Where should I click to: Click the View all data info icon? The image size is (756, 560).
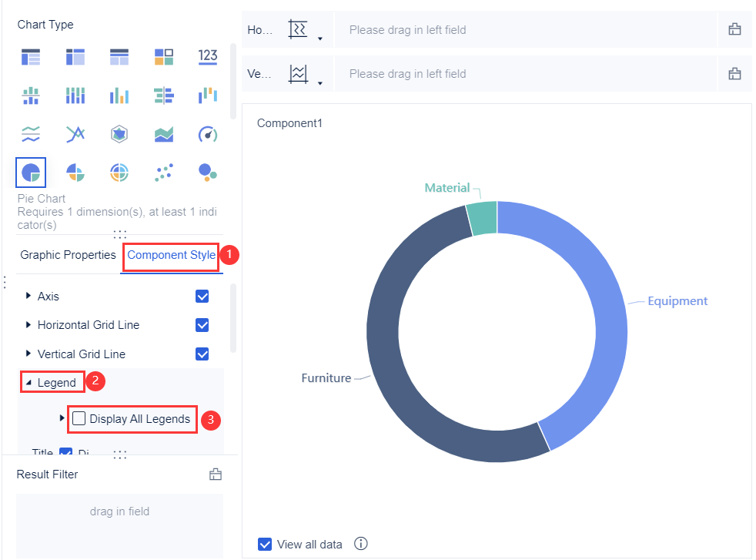360,544
